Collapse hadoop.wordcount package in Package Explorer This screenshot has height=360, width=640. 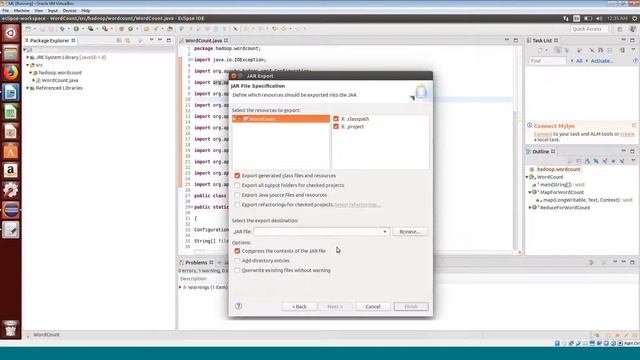point(31,73)
